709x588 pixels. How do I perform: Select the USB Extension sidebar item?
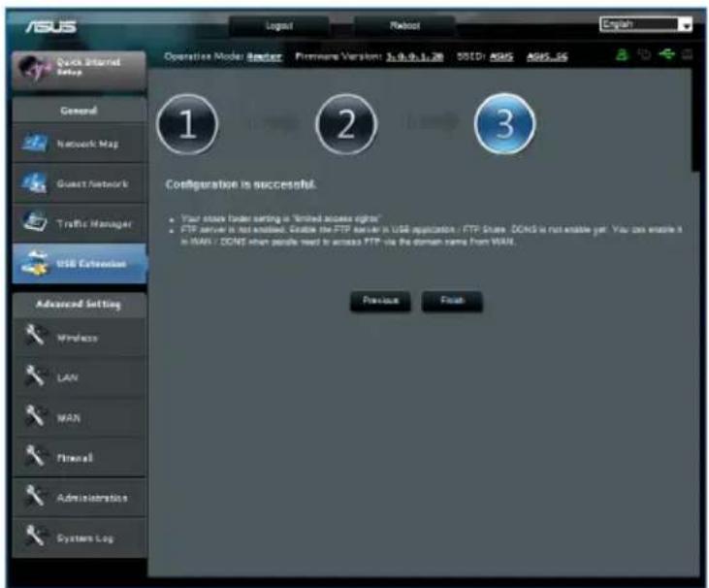click(80, 263)
